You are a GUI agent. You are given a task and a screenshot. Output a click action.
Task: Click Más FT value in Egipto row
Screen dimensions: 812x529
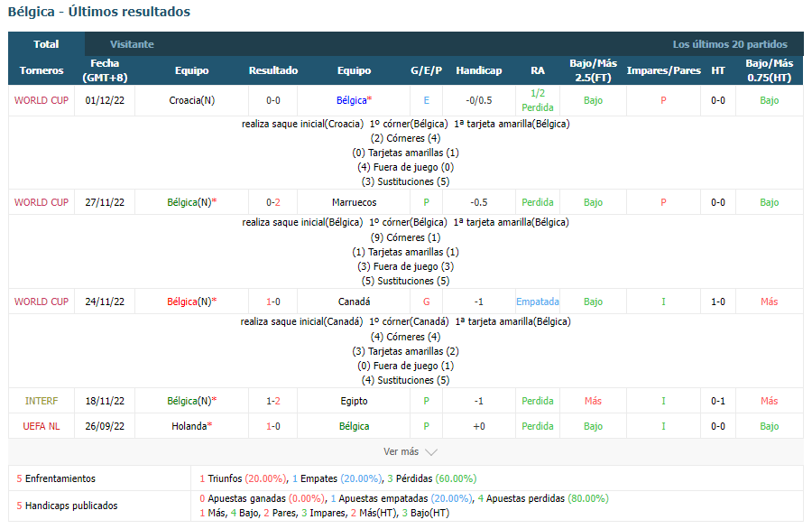click(x=593, y=401)
